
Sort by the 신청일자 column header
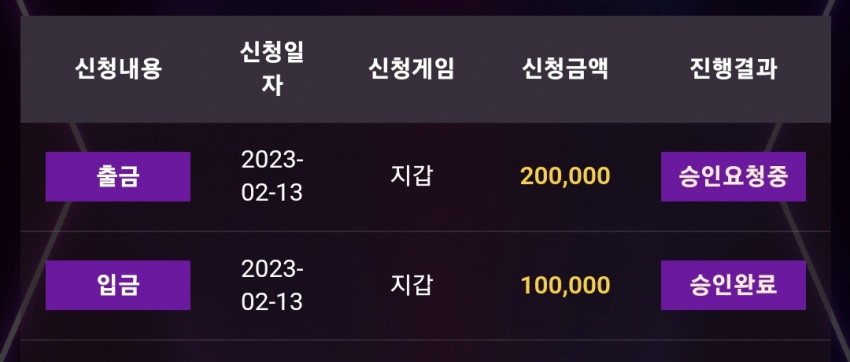click(272, 69)
